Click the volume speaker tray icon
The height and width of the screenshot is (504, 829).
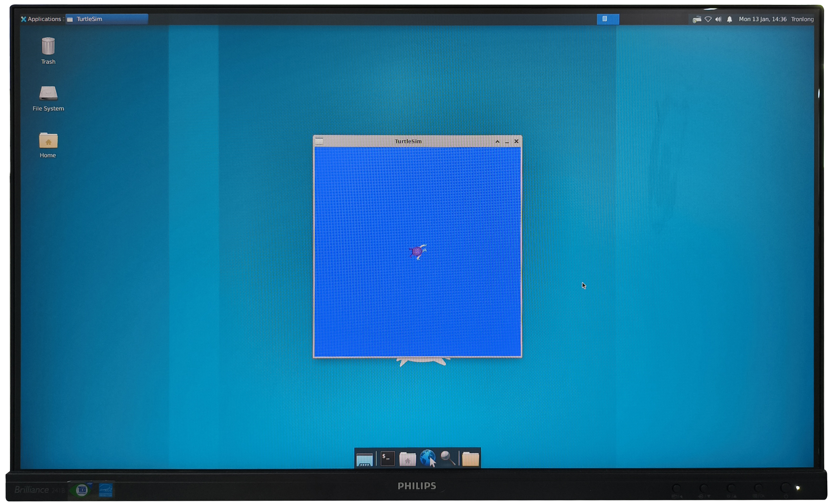pyautogui.click(x=718, y=20)
